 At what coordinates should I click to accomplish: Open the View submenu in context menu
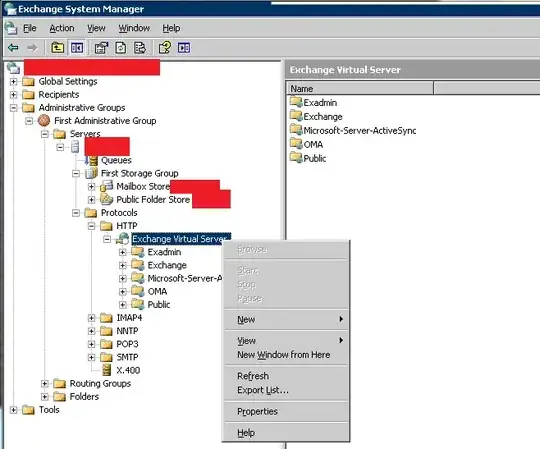click(286, 341)
